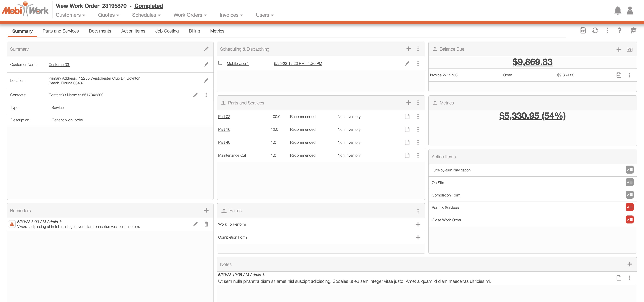Check the Mobile User4 schedule checkbox

tap(220, 63)
